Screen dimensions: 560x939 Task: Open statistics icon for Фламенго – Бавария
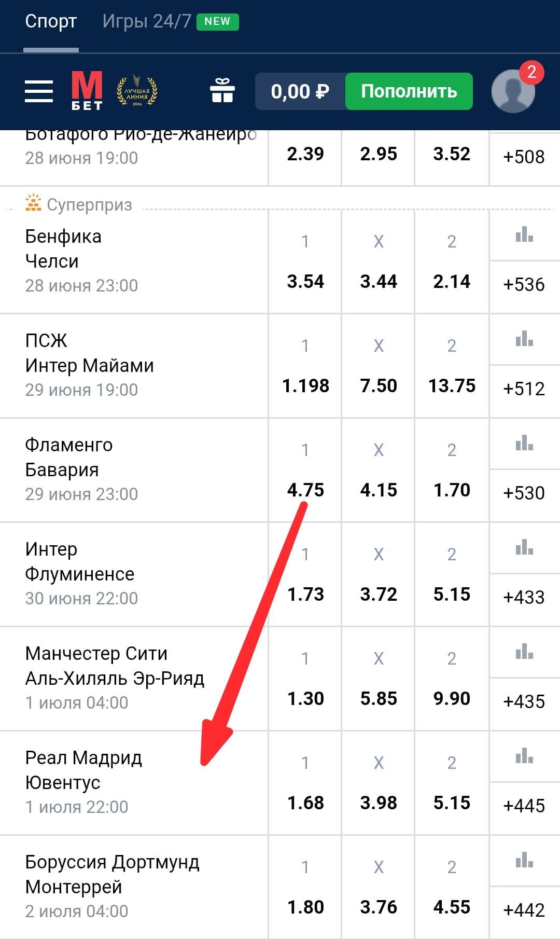click(x=524, y=444)
